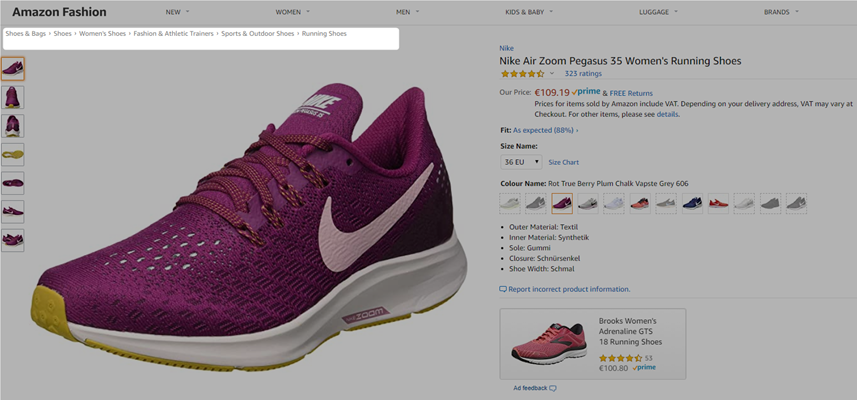Click Report incorrect product information
The width and height of the screenshot is (857, 400).
(x=568, y=289)
